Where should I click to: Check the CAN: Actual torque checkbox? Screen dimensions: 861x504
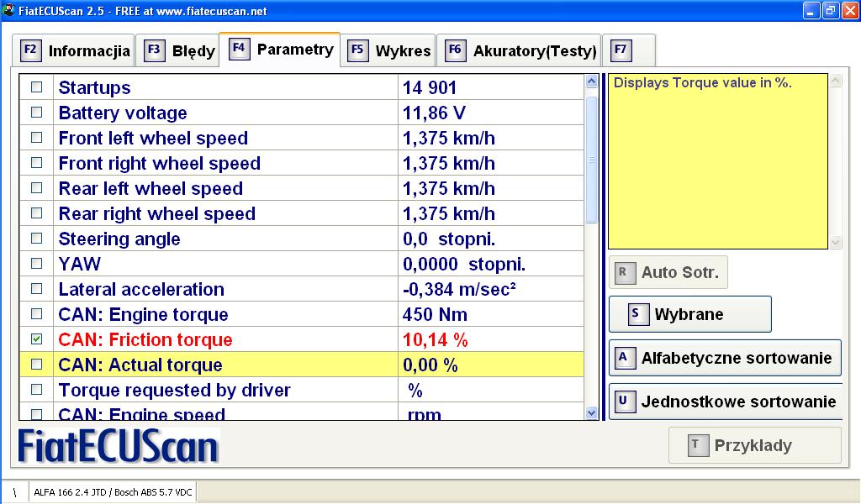[36, 365]
